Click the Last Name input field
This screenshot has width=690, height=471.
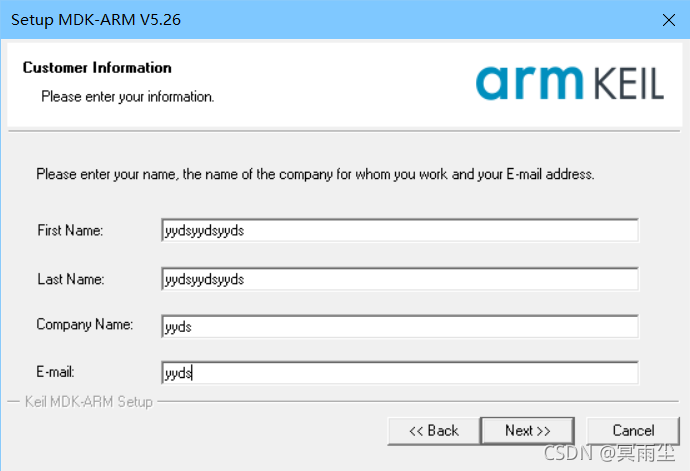coord(400,279)
